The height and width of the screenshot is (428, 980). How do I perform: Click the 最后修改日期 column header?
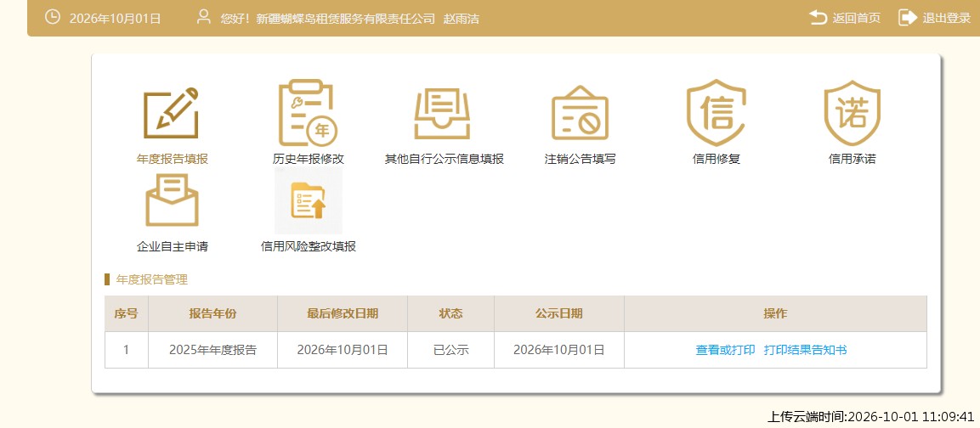pyautogui.click(x=343, y=313)
